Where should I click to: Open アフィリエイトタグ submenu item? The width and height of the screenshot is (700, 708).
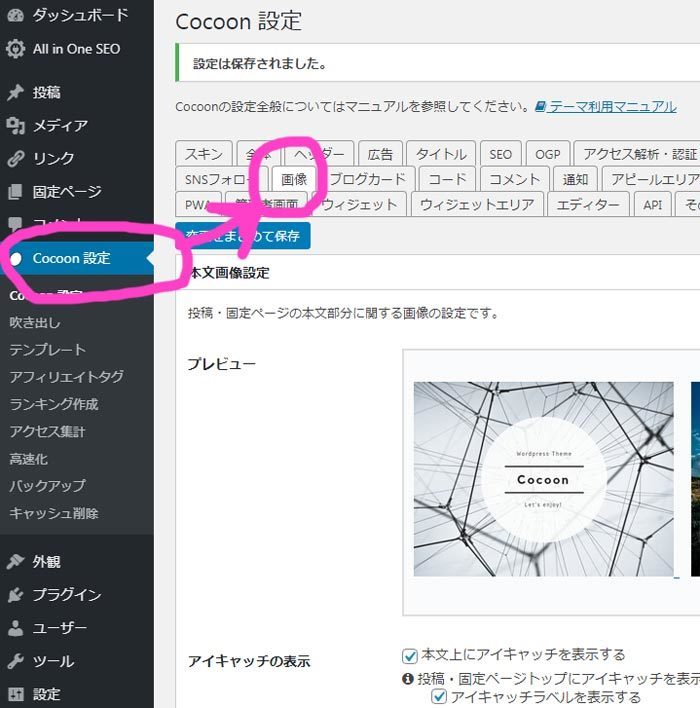click(x=66, y=377)
